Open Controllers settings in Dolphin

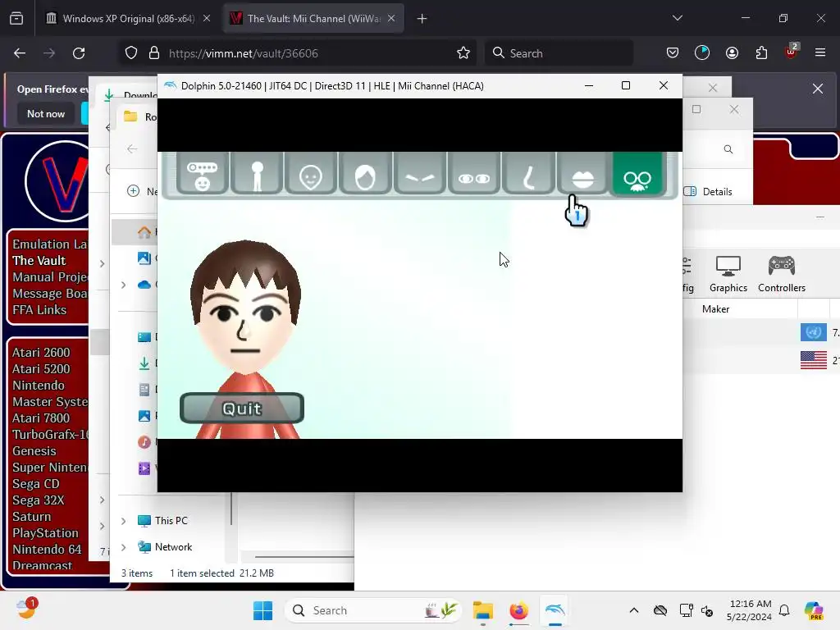782,274
